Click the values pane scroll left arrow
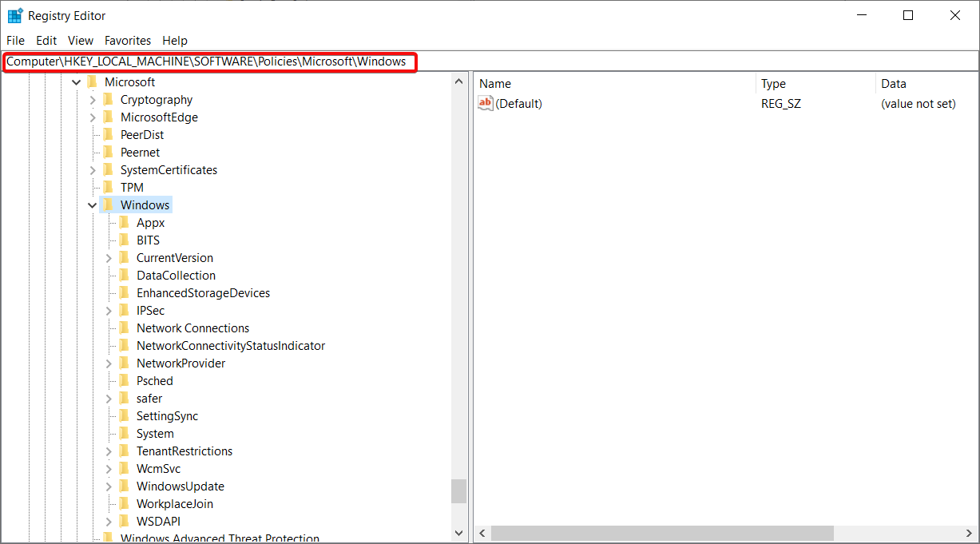 482,533
